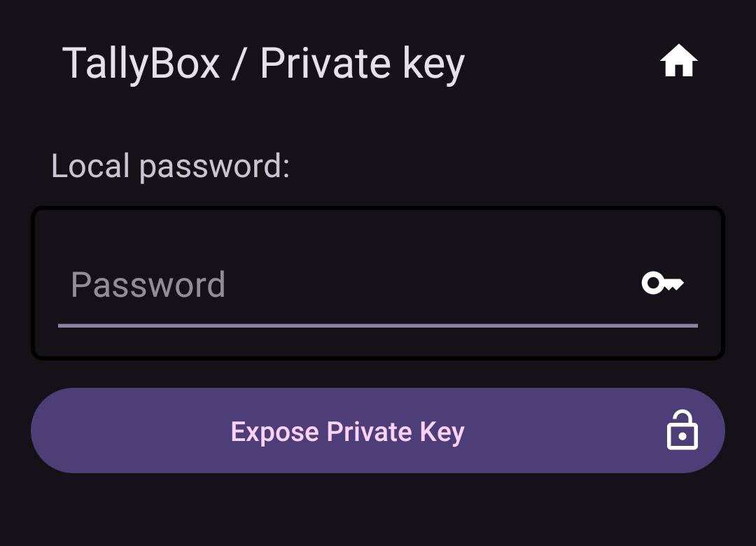Return home from the Private key page

[678, 61]
